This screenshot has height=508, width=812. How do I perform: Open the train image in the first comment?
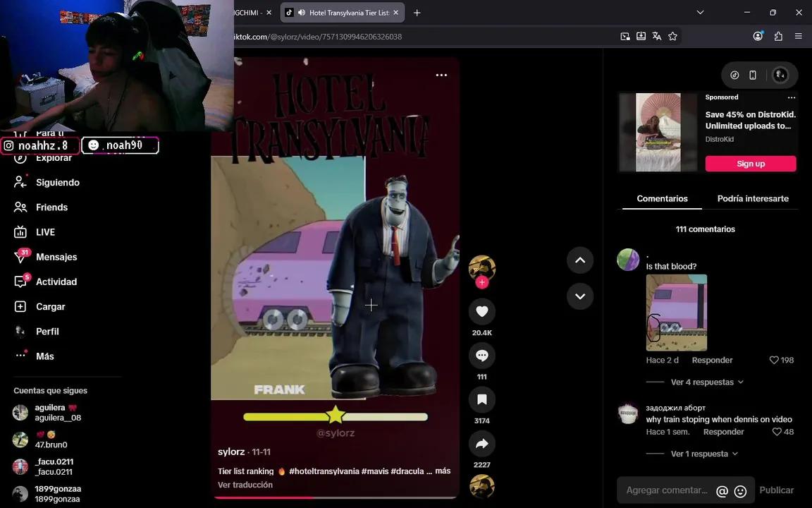click(677, 313)
